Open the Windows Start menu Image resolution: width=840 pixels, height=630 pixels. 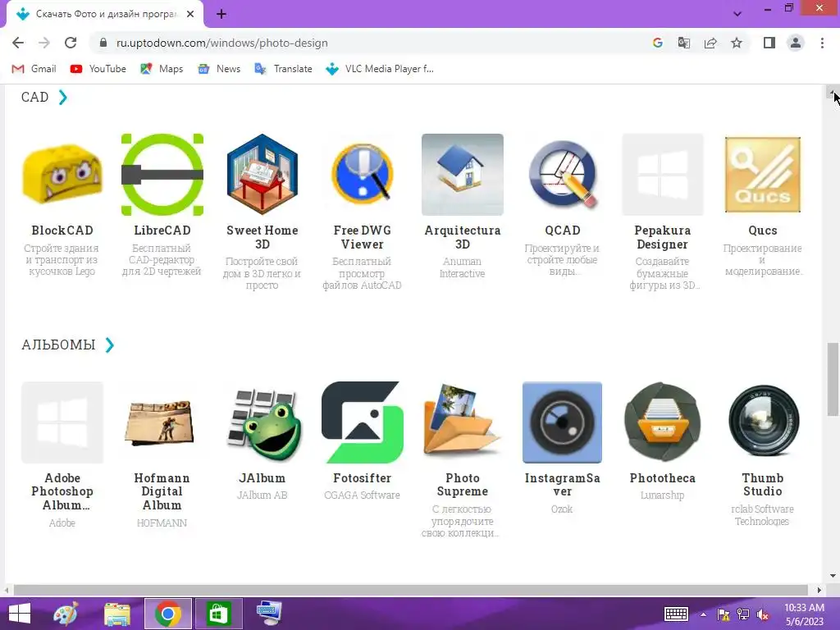[x=20, y=614]
